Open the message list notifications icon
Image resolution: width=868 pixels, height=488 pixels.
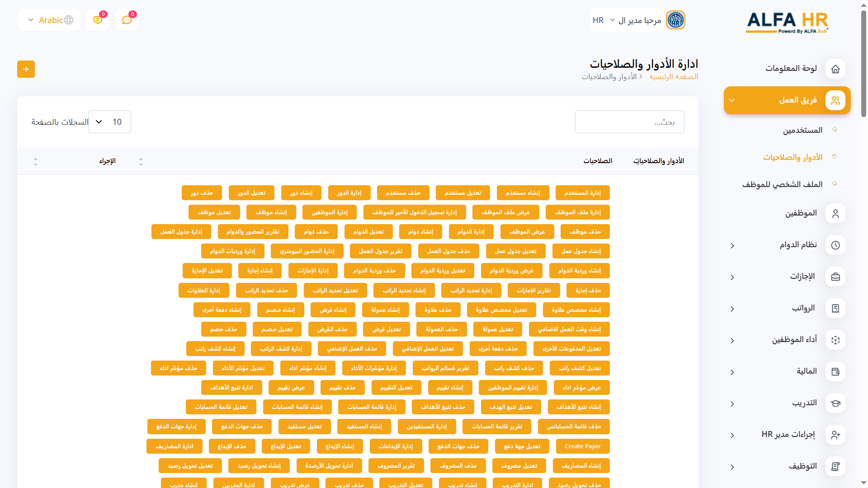[98, 20]
